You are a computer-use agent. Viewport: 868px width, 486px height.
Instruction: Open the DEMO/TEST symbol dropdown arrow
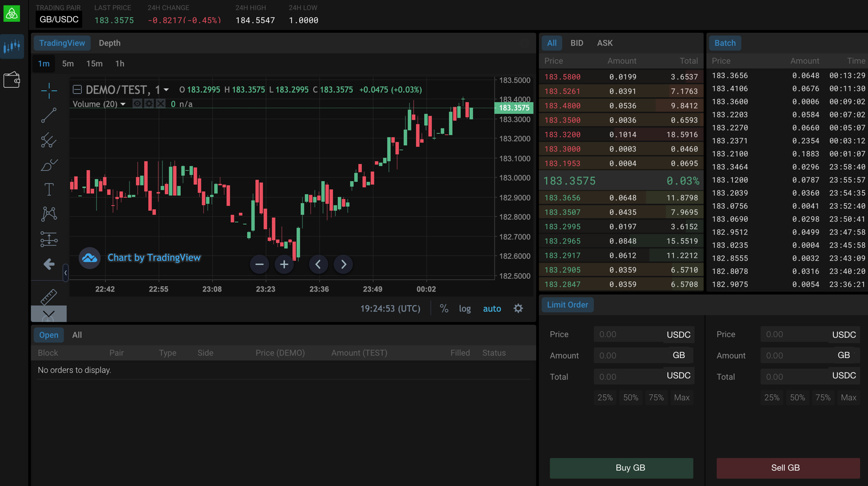(166, 90)
